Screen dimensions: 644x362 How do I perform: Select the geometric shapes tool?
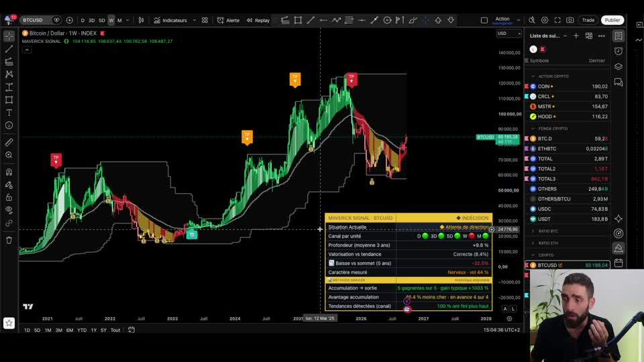coord(9,100)
